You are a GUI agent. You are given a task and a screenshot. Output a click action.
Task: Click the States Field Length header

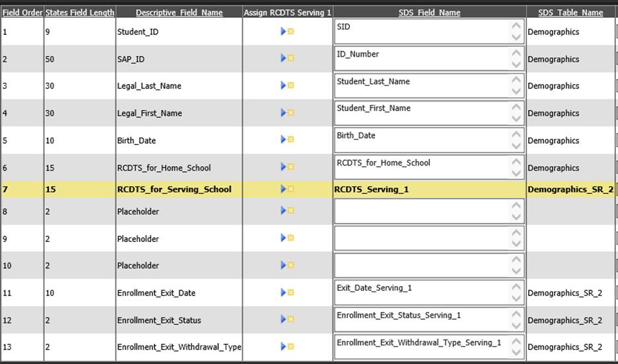click(x=80, y=13)
